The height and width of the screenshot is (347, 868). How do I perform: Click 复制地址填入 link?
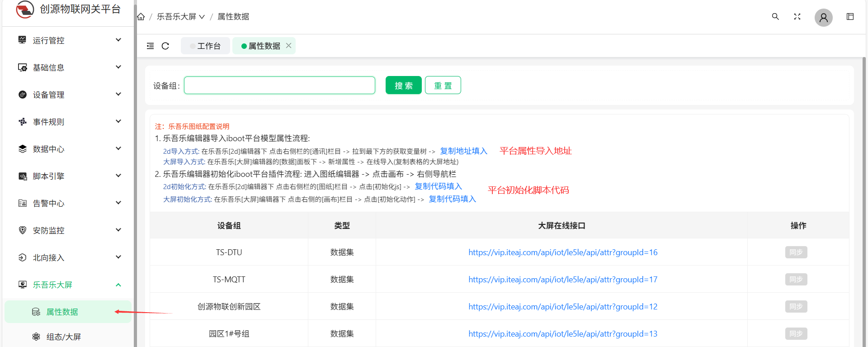coord(463,151)
